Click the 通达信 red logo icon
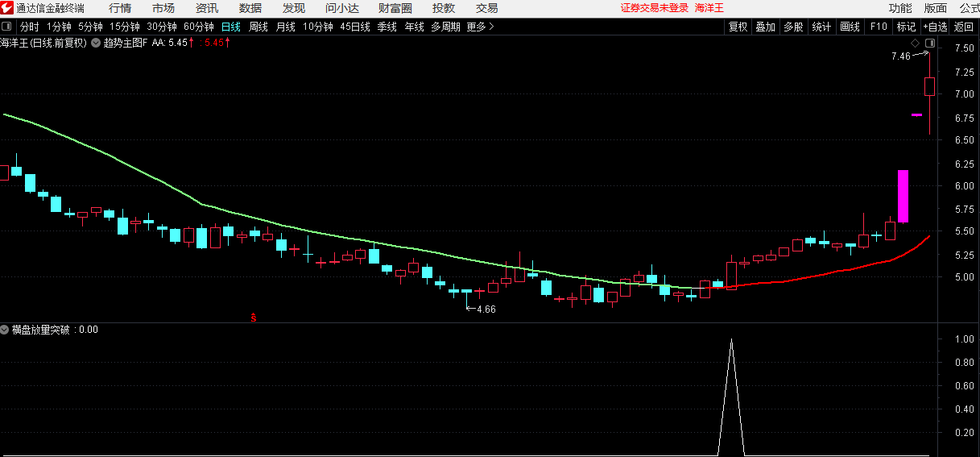This screenshot has height=457, width=980. (x=6, y=8)
